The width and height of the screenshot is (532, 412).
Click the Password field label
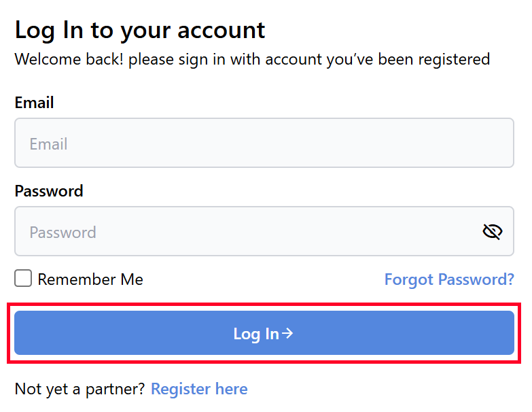pos(49,191)
